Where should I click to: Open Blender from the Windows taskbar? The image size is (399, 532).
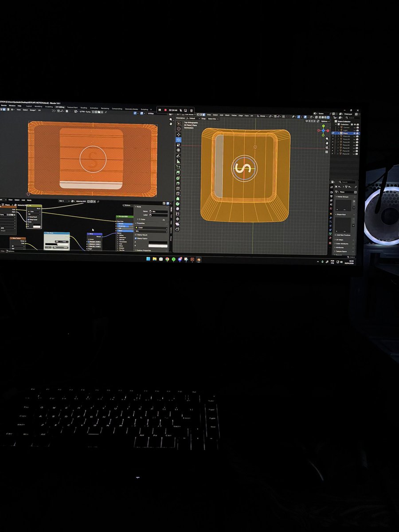[x=199, y=259]
